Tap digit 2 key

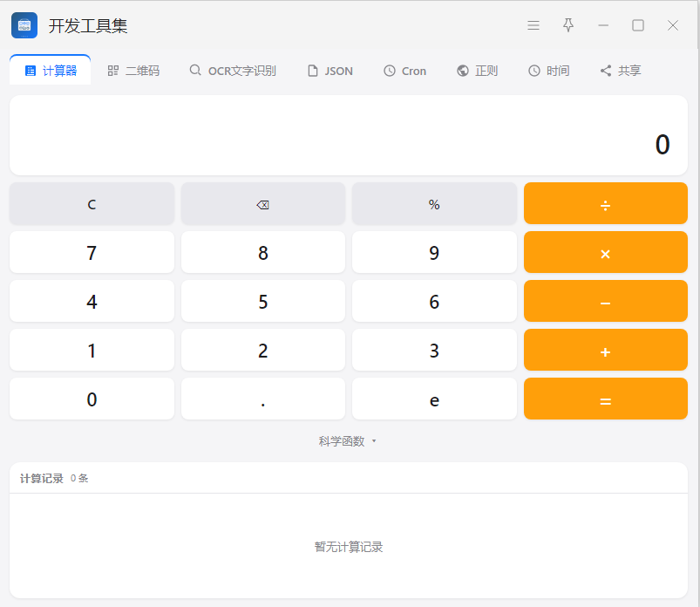[x=263, y=351]
